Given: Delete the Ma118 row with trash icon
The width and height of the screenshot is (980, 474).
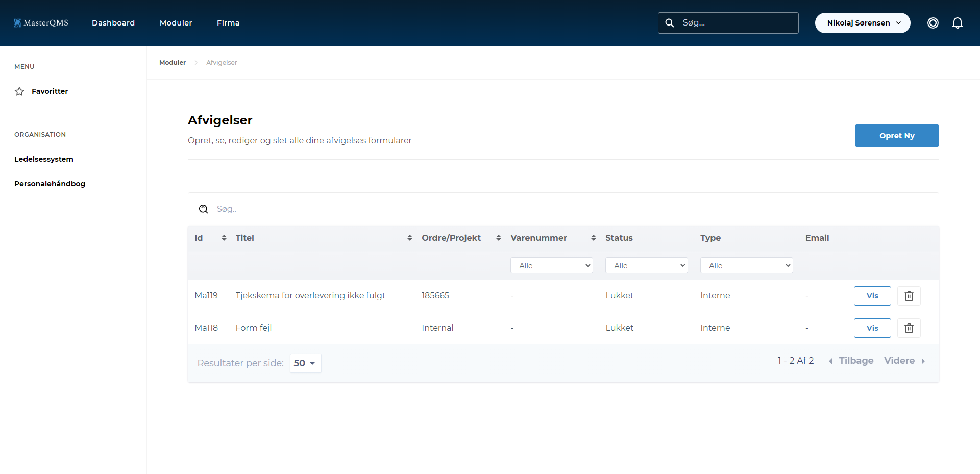Looking at the screenshot, I should pyautogui.click(x=909, y=328).
